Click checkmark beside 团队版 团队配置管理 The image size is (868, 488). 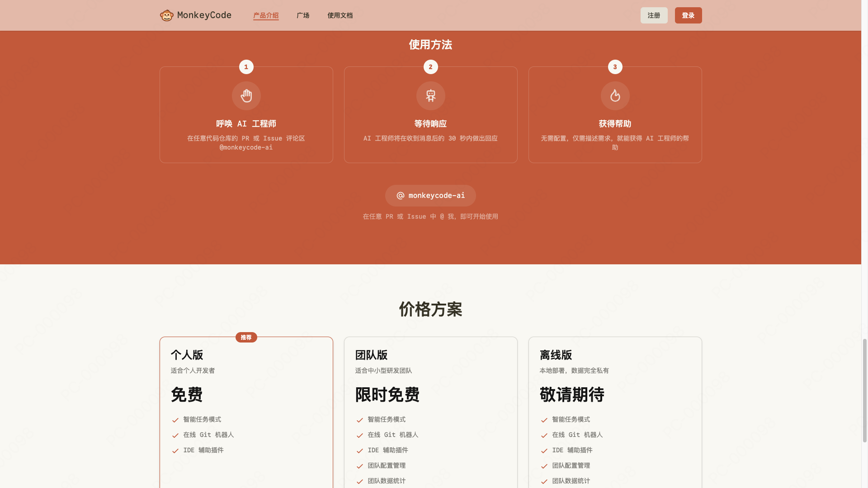point(360,466)
